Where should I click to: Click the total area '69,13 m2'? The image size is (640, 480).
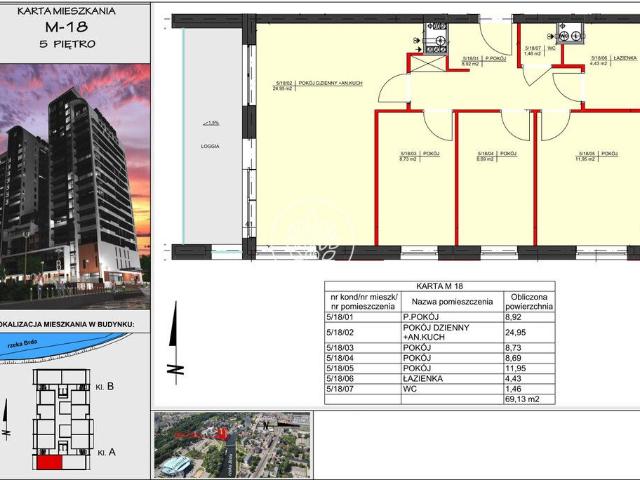coord(522,399)
